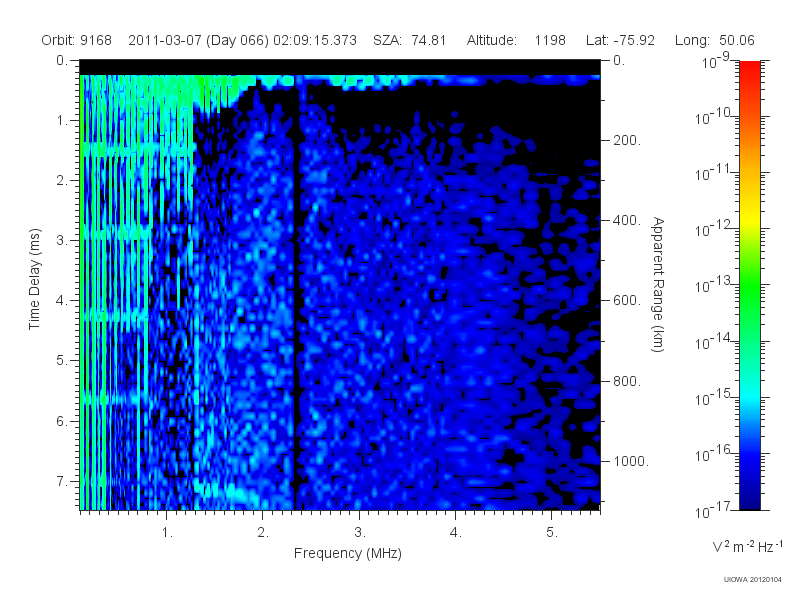Click the apparent range label '400.'
Screen dimensions: 800x600
(627, 220)
